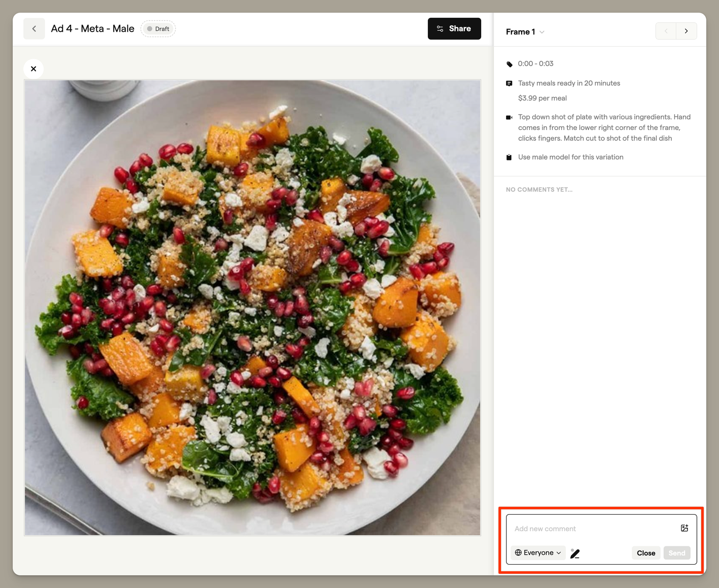The width and height of the screenshot is (719, 588).
Task: Click the timecode tag icon beside 0:00 - 0:03
Action: (x=509, y=64)
